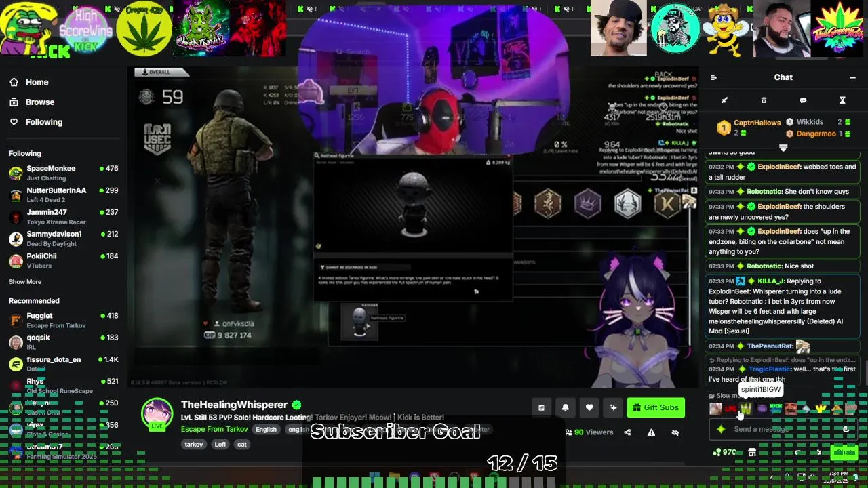Click the hourglass icon in the chat toolbar
868x488 pixels.
point(842,100)
